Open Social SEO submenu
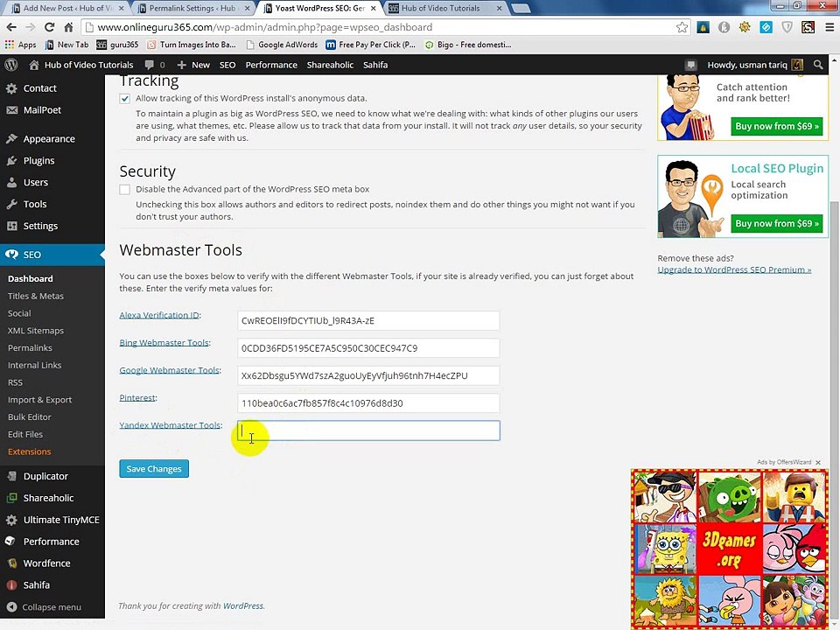 19,313
